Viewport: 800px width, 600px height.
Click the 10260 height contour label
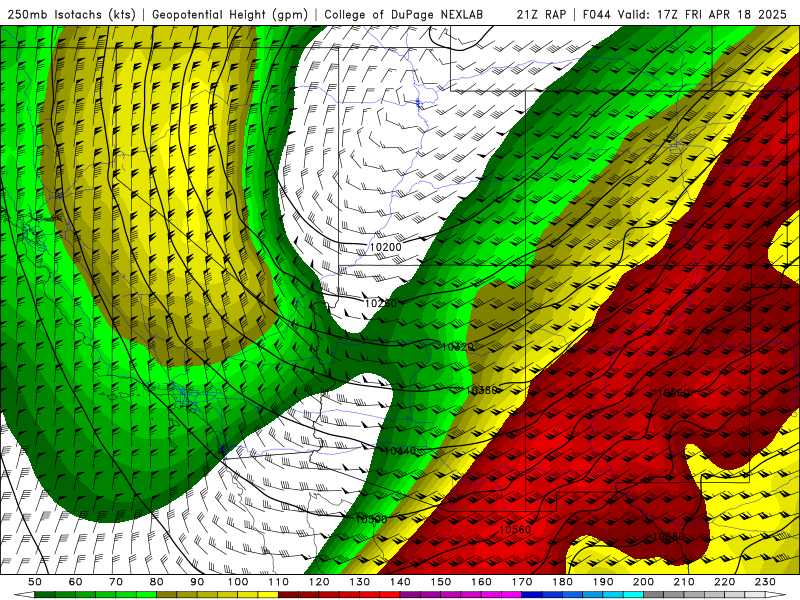[x=381, y=303]
